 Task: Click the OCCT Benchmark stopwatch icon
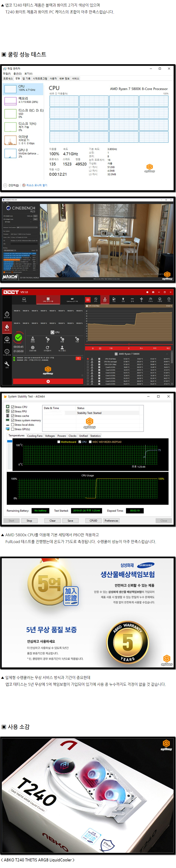[7, 315]
